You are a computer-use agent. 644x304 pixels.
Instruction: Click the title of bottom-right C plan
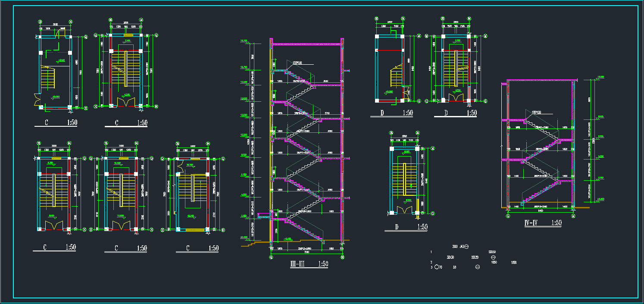[x=197, y=248]
